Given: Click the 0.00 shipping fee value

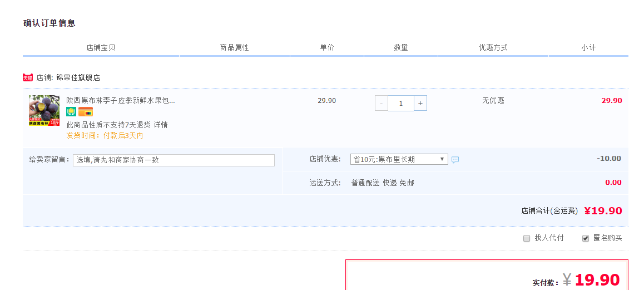Looking at the screenshot, I should 613,182.
